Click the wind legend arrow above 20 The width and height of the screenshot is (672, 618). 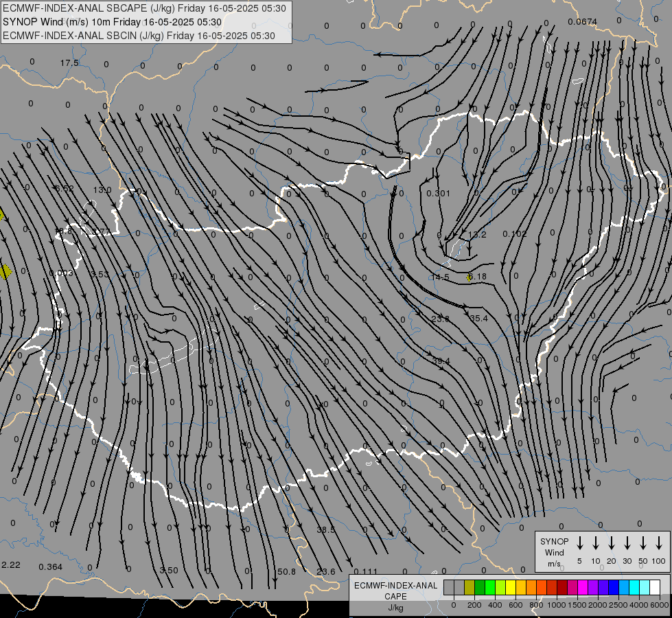tap(612, 542)
